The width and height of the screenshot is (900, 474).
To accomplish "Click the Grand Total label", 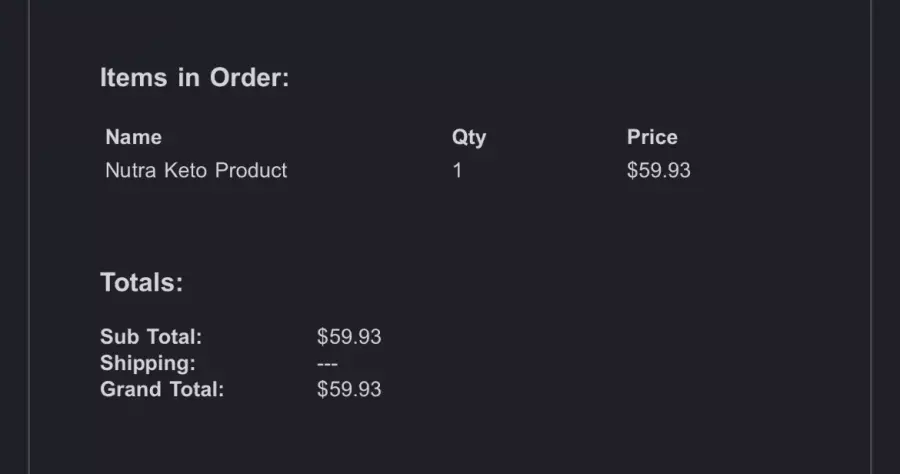I will point(162,390).
